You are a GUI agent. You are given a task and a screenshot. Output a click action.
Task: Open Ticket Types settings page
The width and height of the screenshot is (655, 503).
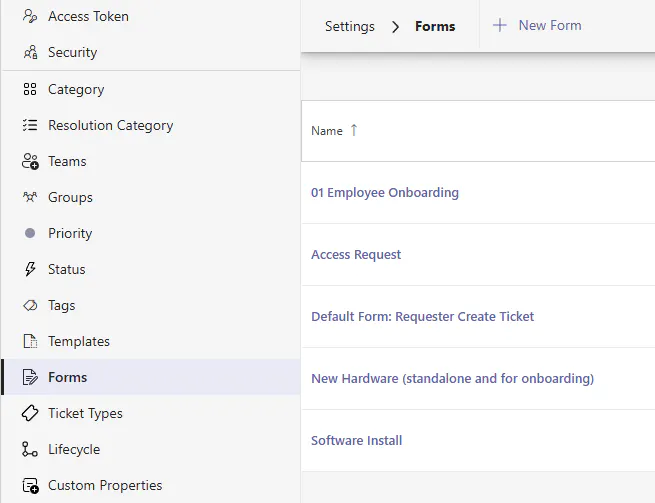pos(85,413)
